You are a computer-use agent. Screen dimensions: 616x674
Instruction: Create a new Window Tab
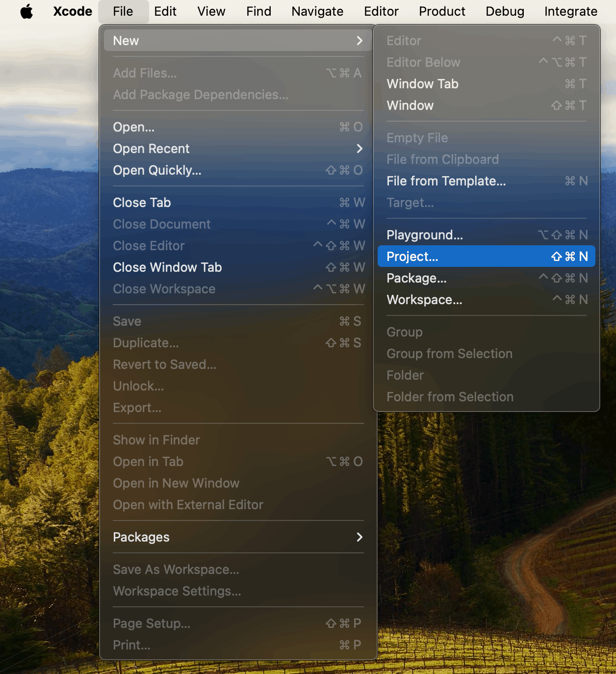[487, 84]
